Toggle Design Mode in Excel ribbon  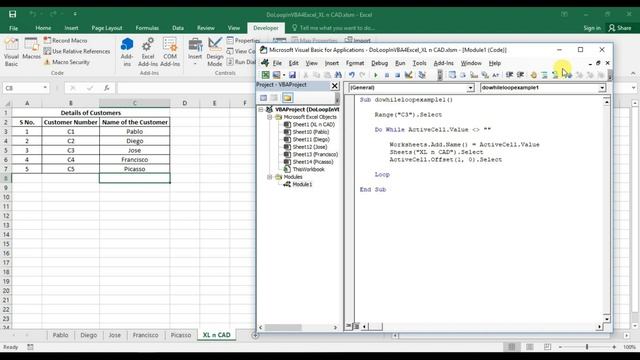(x=215, y=52)
